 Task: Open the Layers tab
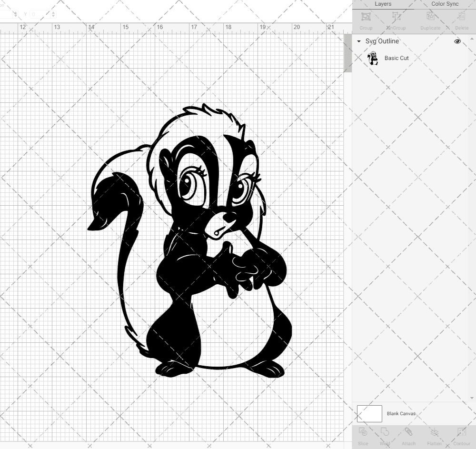click(x=383, y=4)
